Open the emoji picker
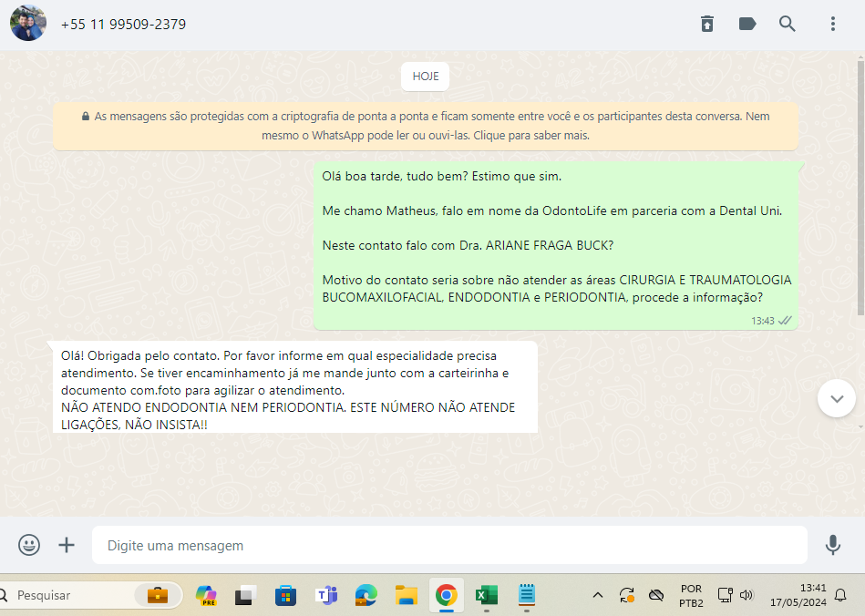This screenshot has height=616, width=865. tap(28, 545)
